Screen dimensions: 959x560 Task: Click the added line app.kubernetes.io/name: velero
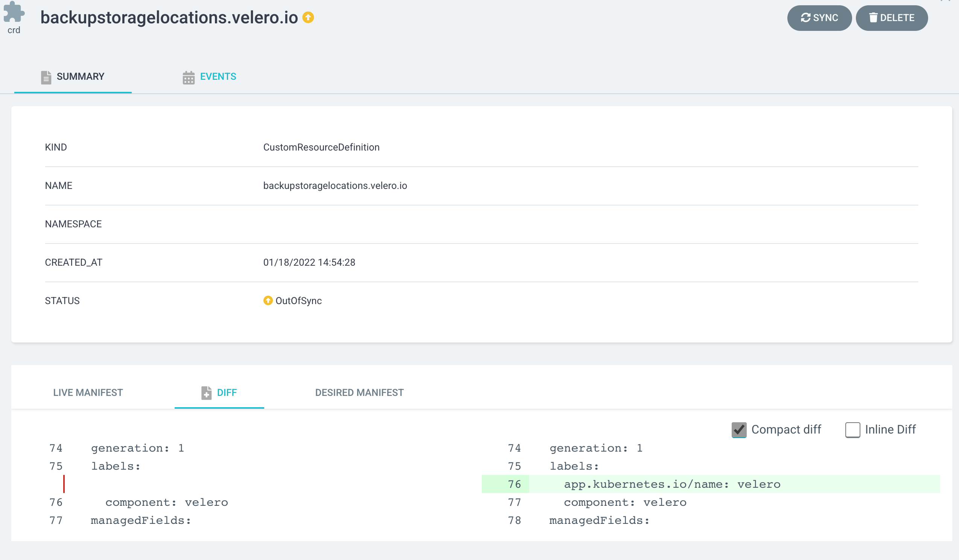pyautogui.click(x=672, y=484)
